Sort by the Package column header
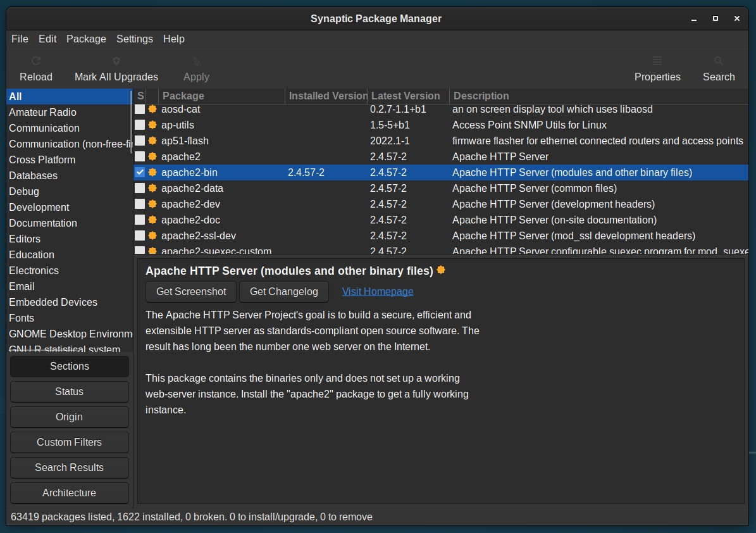Screen dimensions: 756x533 click(222, 96)
